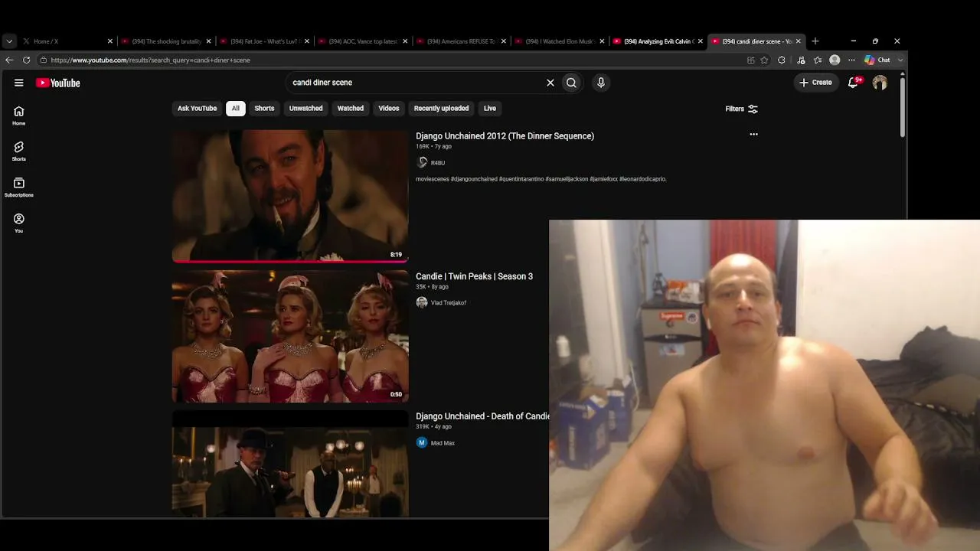This screenshot has width=980, height=551.
Task: Filter results by Live chip
Action: click(x=490, y=109)
